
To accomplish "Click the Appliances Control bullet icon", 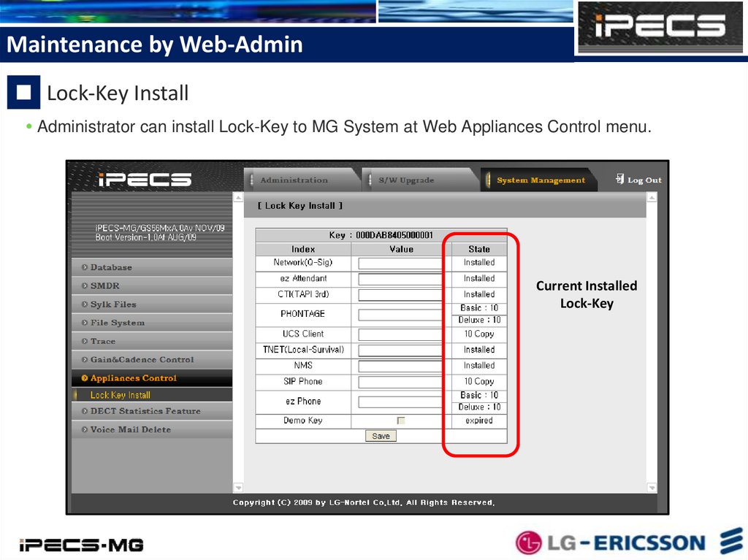I will point(85,378).
